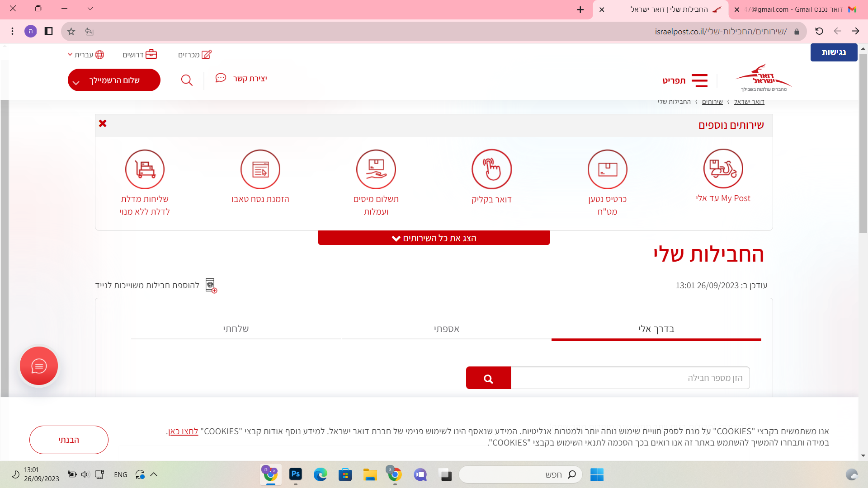Click the Click-mail hand pointer icon
The image size is (868, 488).
[491, 169]
